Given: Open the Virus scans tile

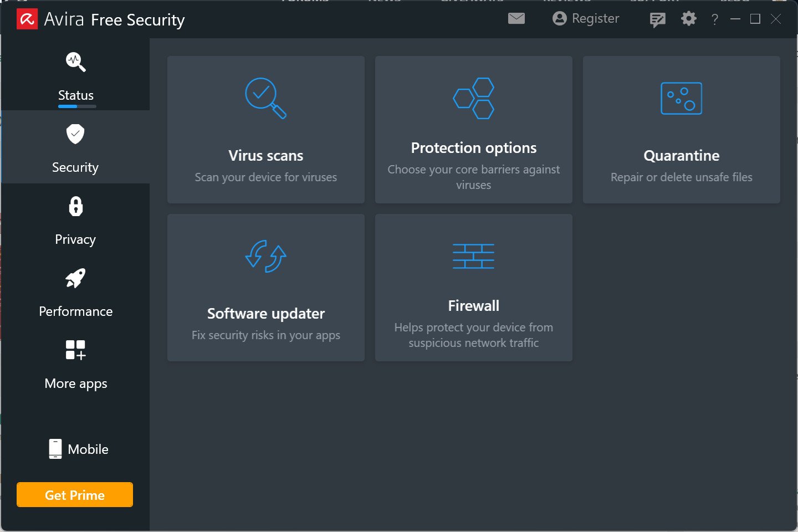Looking at the screenshot, I should click(266, 130).
